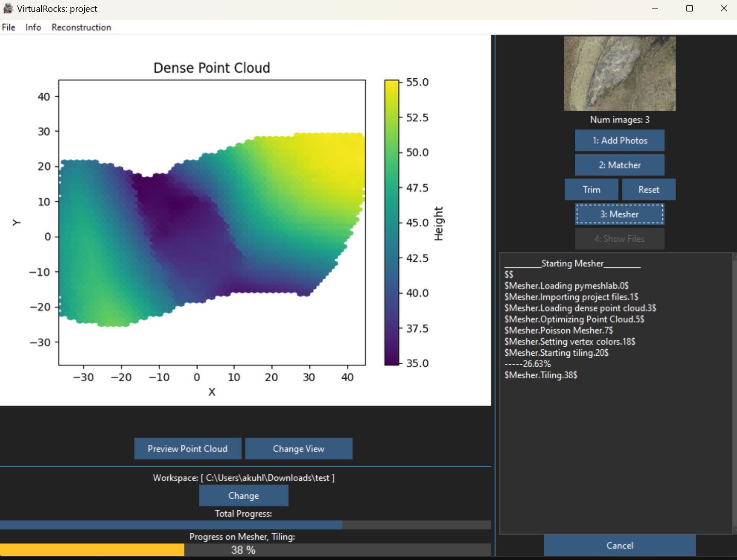The height and width of the screenshot is (560, 737).
Task: Click the 4: Show Files button
Action: coord(620,239)
